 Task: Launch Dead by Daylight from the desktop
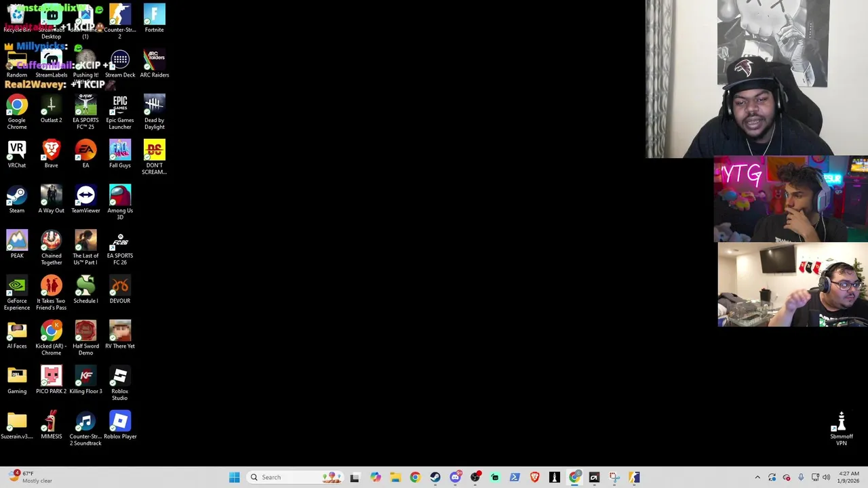(154, 113)
